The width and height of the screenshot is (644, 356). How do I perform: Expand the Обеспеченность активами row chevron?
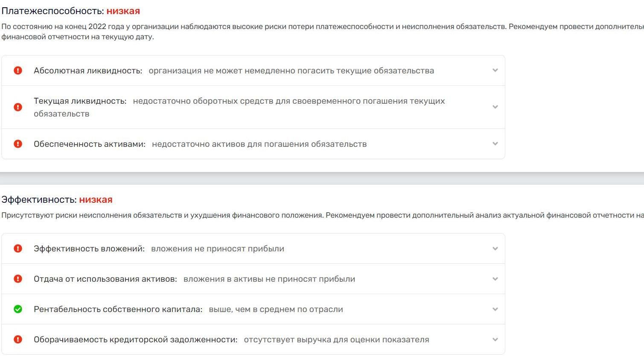[495, 144]
